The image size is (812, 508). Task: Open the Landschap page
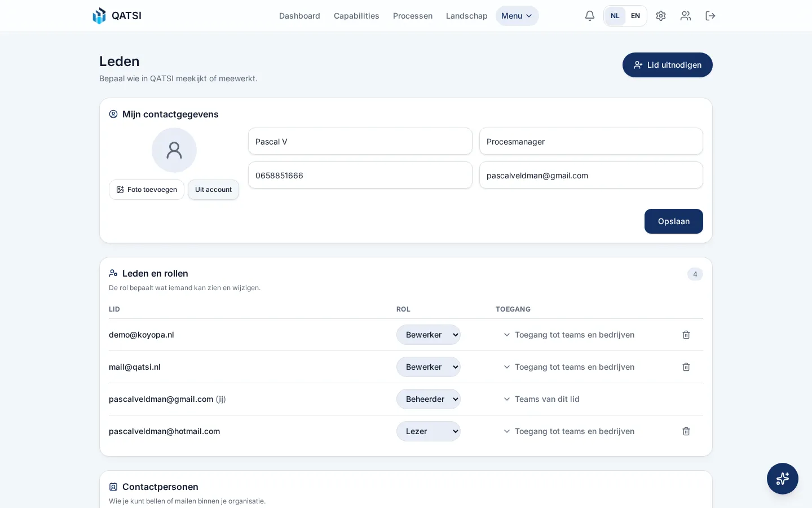[x=467, y=16]
